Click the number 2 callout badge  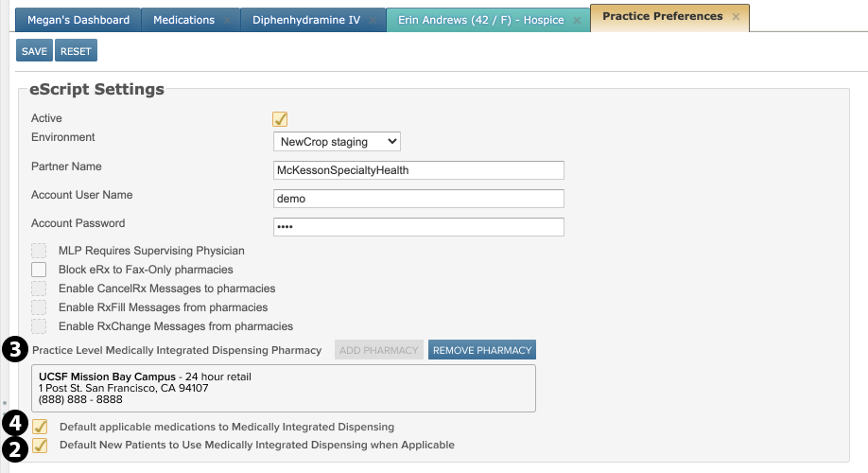pos(14,447)
